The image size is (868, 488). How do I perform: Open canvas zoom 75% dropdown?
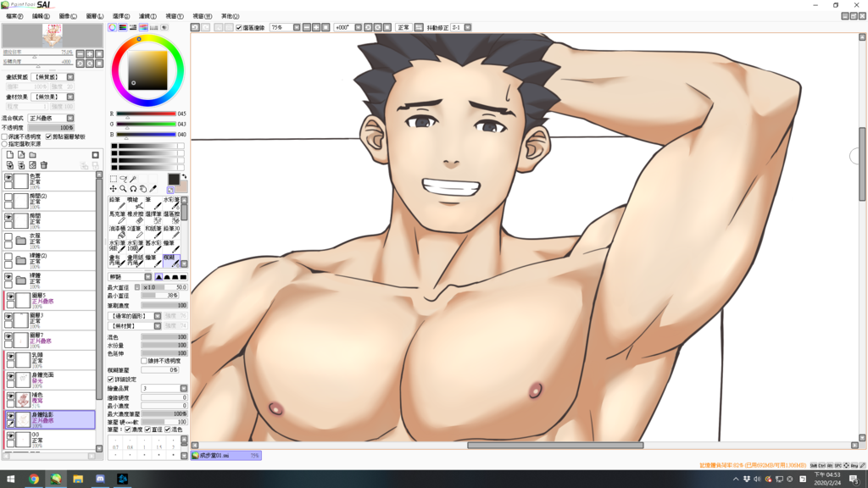[x=297, y=27]
